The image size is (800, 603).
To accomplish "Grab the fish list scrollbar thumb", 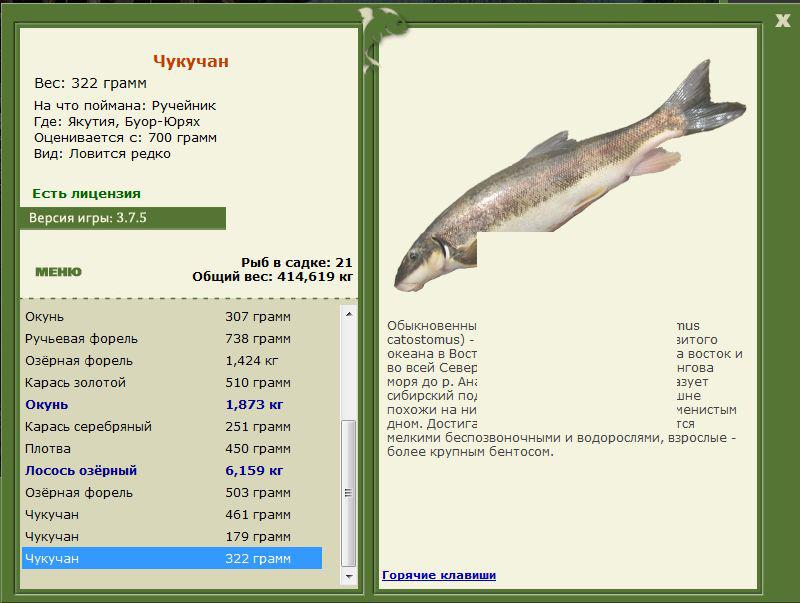I will (349, 493).
